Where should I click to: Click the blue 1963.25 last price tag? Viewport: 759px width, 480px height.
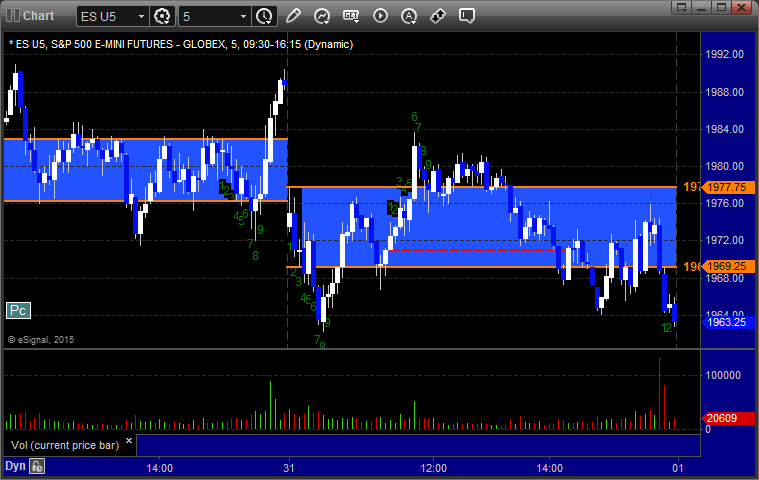tap(727, 322)
